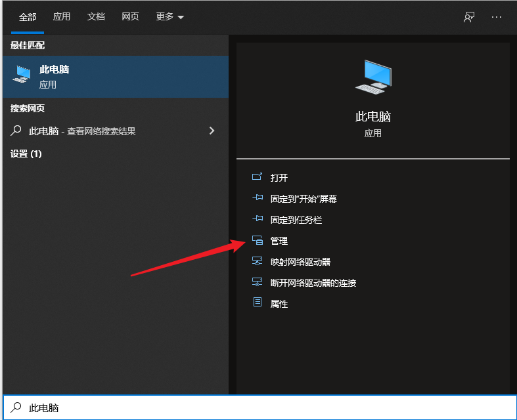The height and width of the screenshot is (420, 517).
Task: Click the search box magnifier icon
Action: [16, 408]
